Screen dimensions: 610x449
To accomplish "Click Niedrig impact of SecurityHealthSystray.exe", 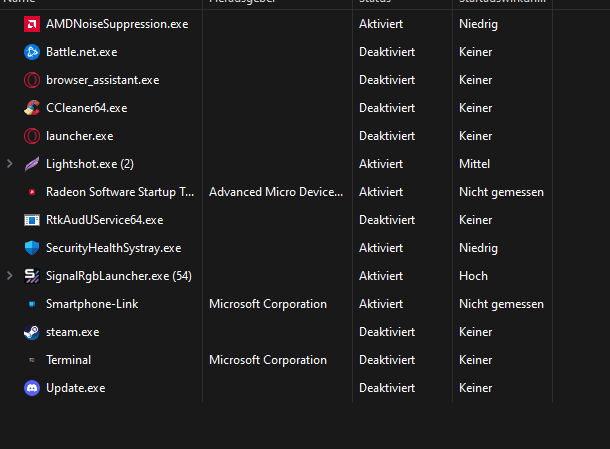I will coord(479,248).
